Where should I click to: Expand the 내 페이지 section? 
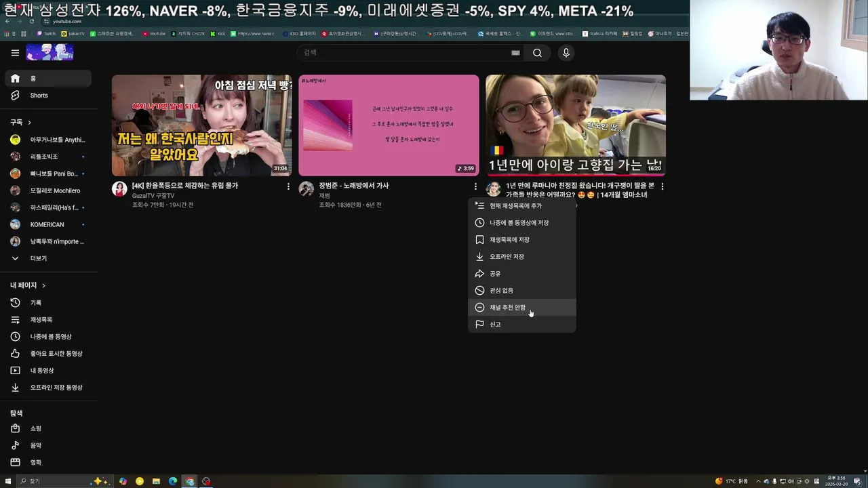coord(28,285)
